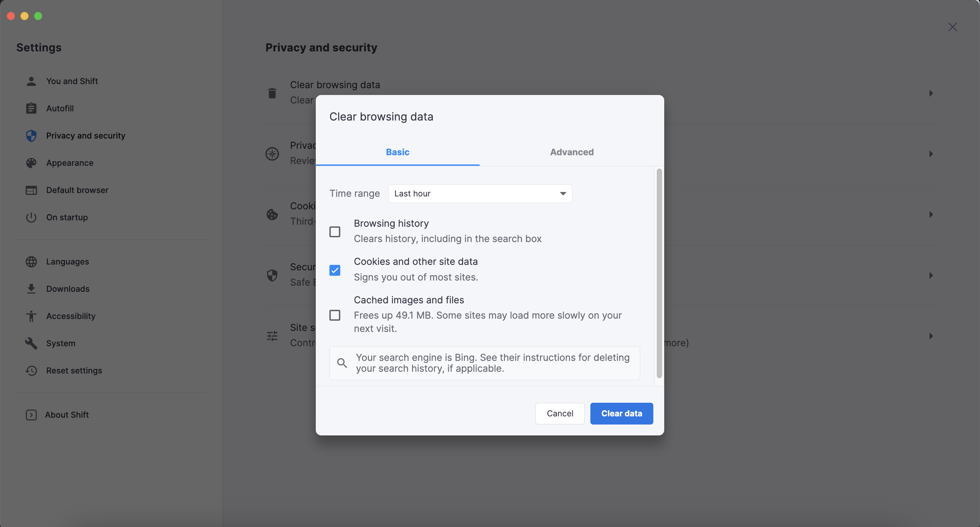Click the magnifier icon in search engine notice
Viewport: 980px width, 527px height.
pyautogui.click(x=342, y=363)
